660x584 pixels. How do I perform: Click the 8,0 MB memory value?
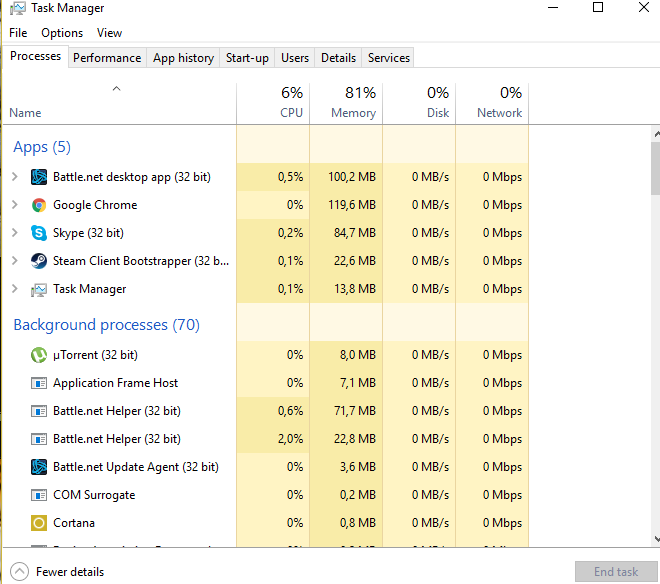(x=358, y=355)
